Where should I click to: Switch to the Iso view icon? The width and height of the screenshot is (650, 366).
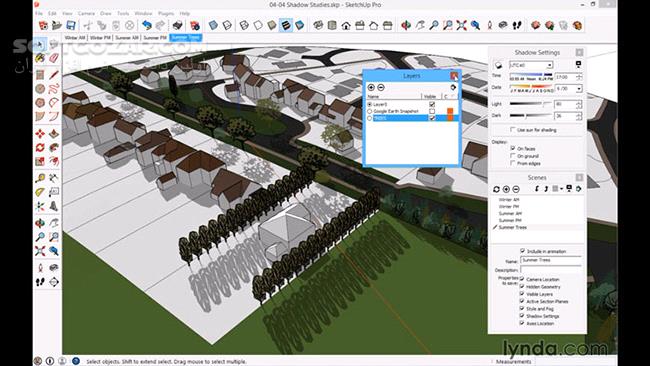pos(318,25)
